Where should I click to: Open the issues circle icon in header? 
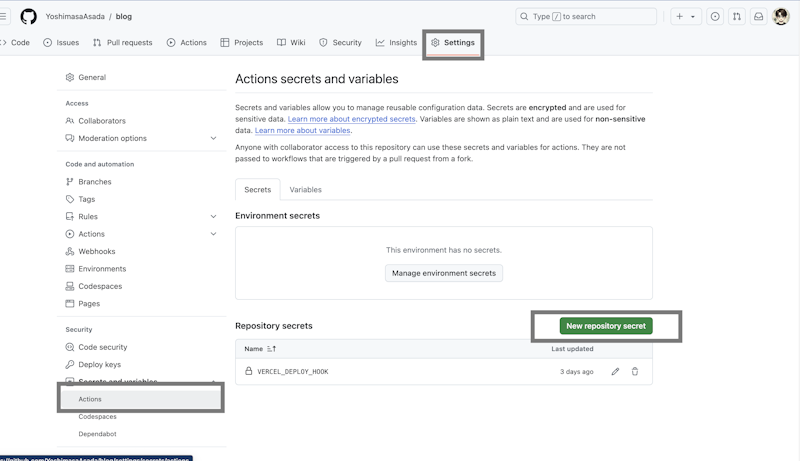(715, 16)
